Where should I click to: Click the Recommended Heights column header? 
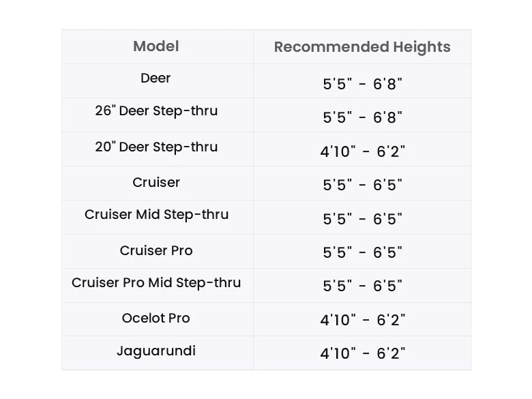coord(362,47)
